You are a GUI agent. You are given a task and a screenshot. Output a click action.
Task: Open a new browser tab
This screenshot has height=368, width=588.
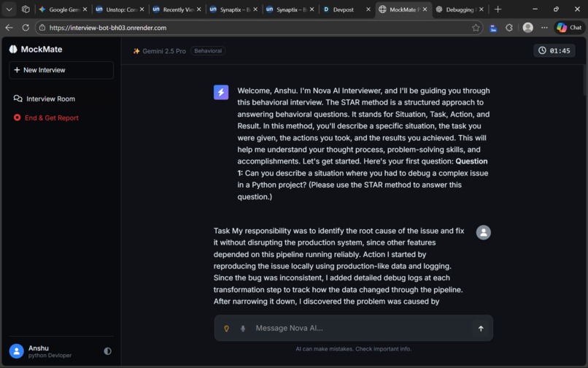498,9
